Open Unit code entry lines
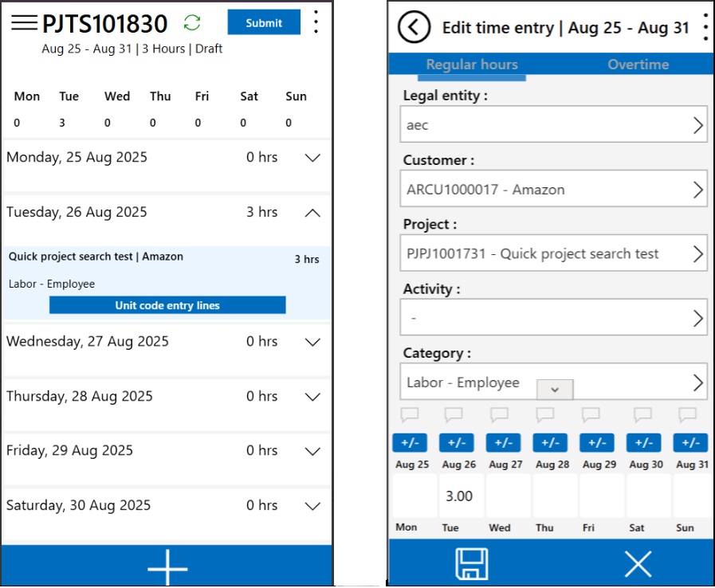This screenshot has width=715, height=588. click(x=167, y=305)
